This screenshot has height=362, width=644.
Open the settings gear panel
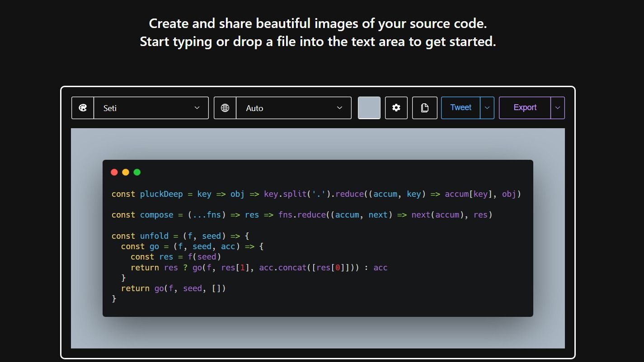396,107
